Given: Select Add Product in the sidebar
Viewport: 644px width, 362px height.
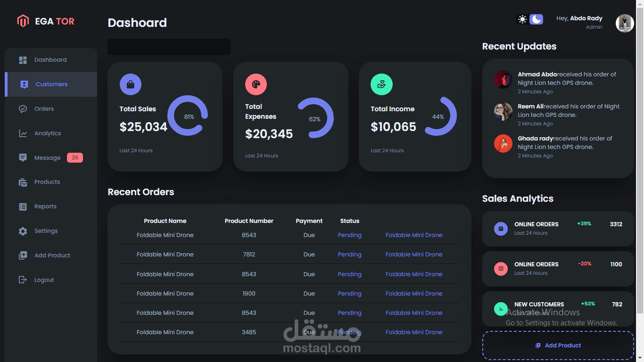Looking at the screenshot, I should tap(51, 255).
